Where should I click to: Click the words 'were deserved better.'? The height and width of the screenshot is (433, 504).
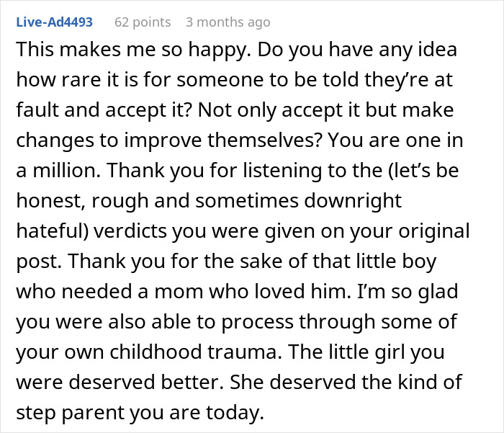(x=120, y=382)
